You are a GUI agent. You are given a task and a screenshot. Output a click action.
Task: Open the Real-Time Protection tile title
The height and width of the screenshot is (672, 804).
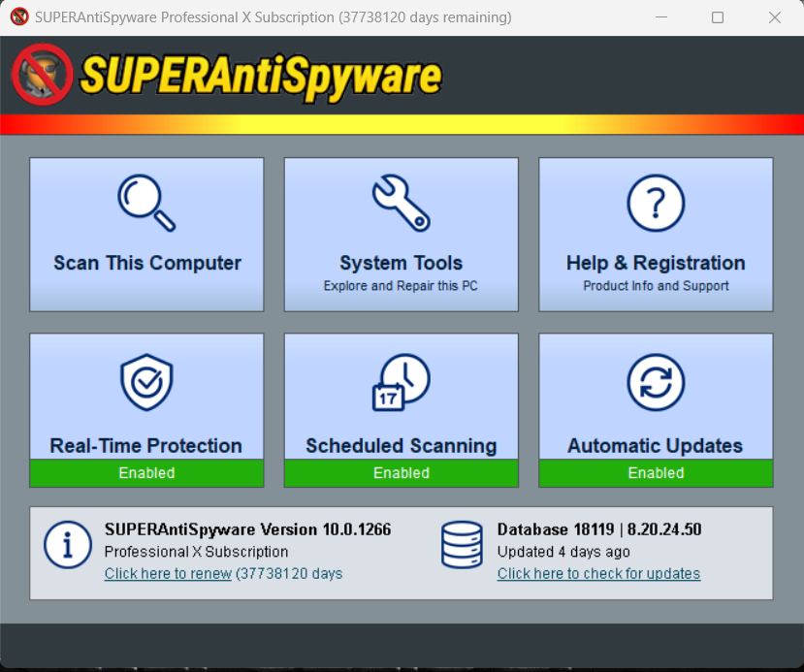145,445
